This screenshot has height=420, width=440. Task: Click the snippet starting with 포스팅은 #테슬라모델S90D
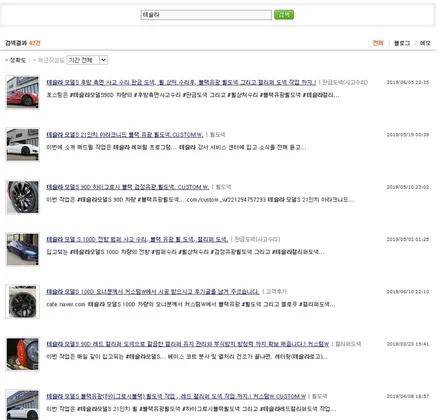(193, 95)
